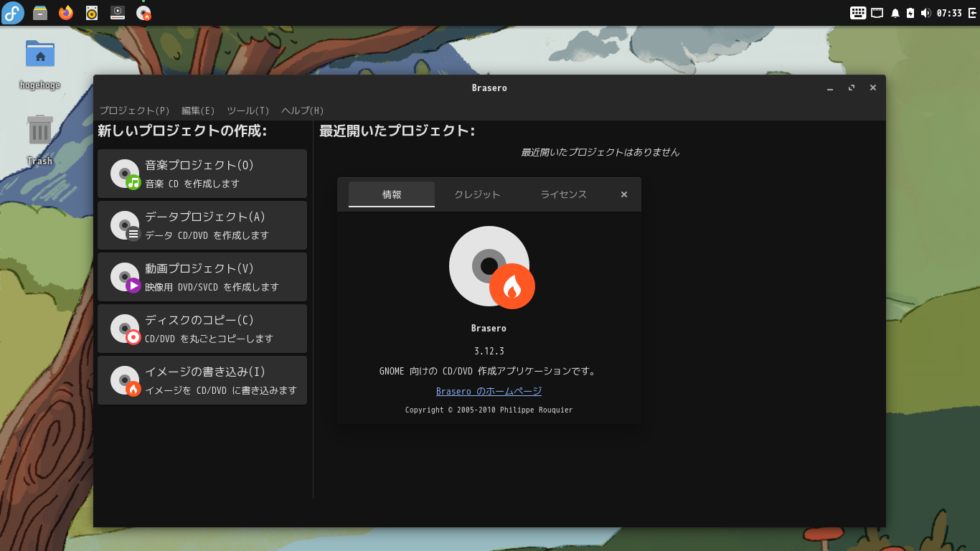Launch the file manager from the top panel
The width and height of the screenshot is (980, 551).
[x=40, y=13]
